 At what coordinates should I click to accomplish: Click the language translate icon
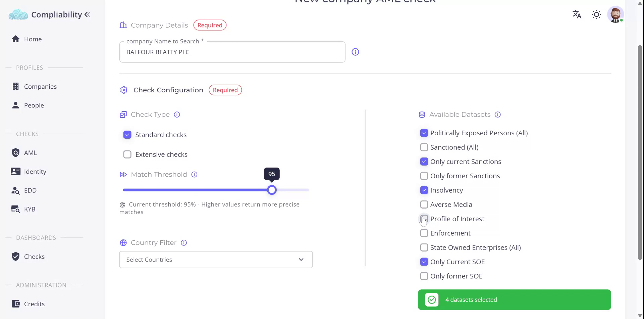[x=577, y=14]
